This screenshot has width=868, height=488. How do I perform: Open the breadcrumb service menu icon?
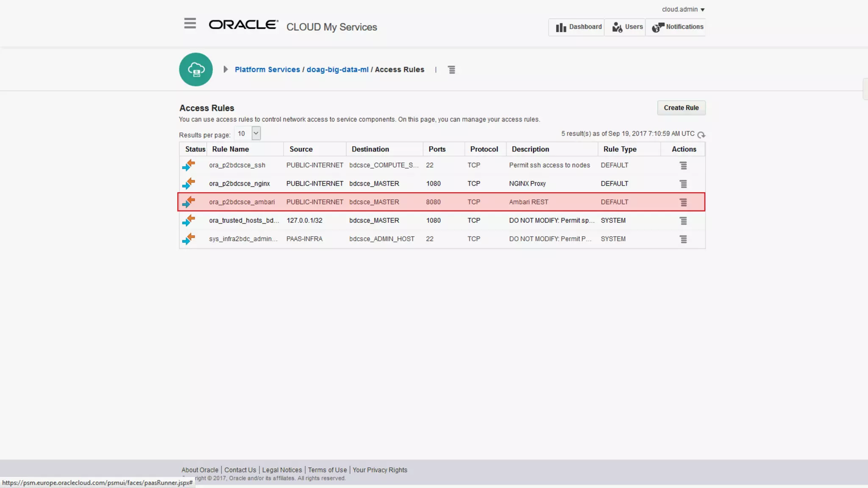[451, 70]
